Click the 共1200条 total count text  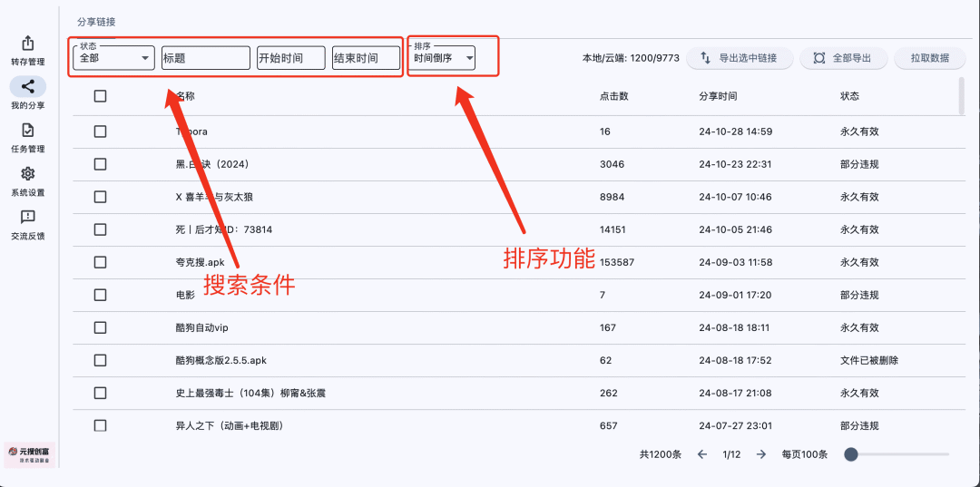[661, 454]
